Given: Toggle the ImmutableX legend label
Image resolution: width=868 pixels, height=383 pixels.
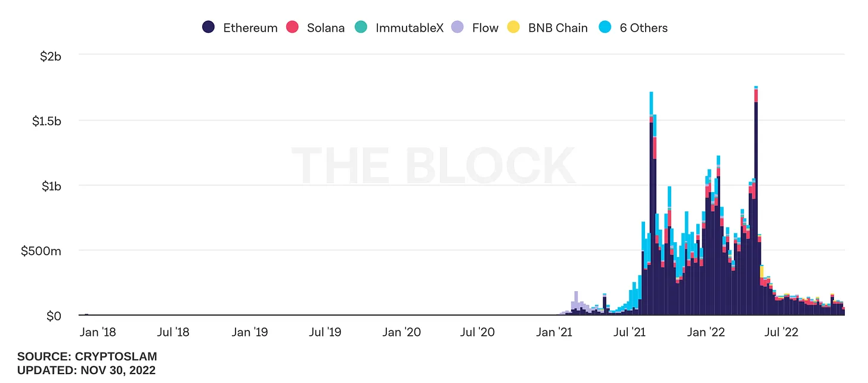Looking at the screenshot, I should point(410,27).
